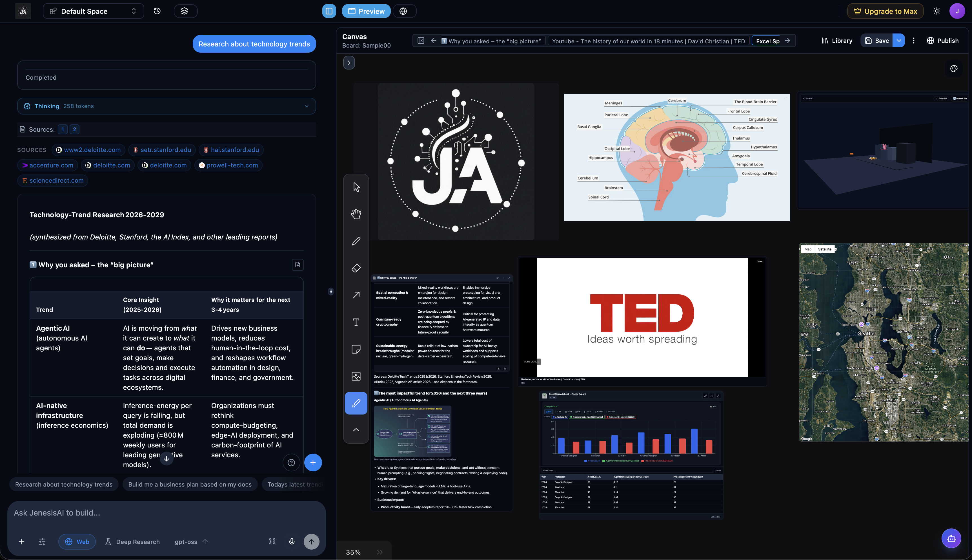Toggle light/dark theme sun icon

tap(937, 11)
